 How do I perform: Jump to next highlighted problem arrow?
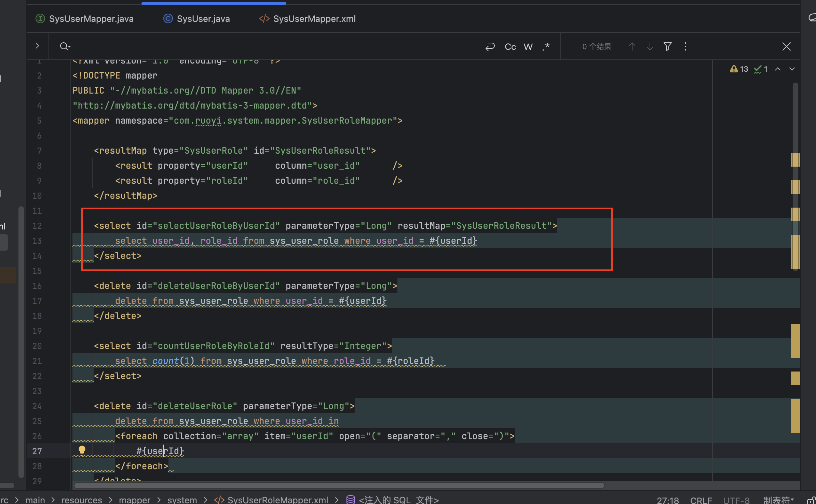coord(792,69)
